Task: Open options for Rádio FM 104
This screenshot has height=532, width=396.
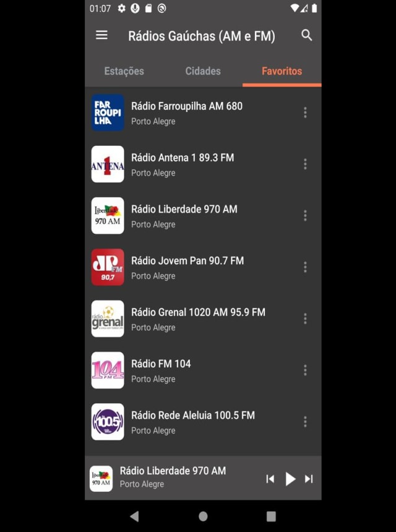Action: pyautogui.click(x=305, y=371)
